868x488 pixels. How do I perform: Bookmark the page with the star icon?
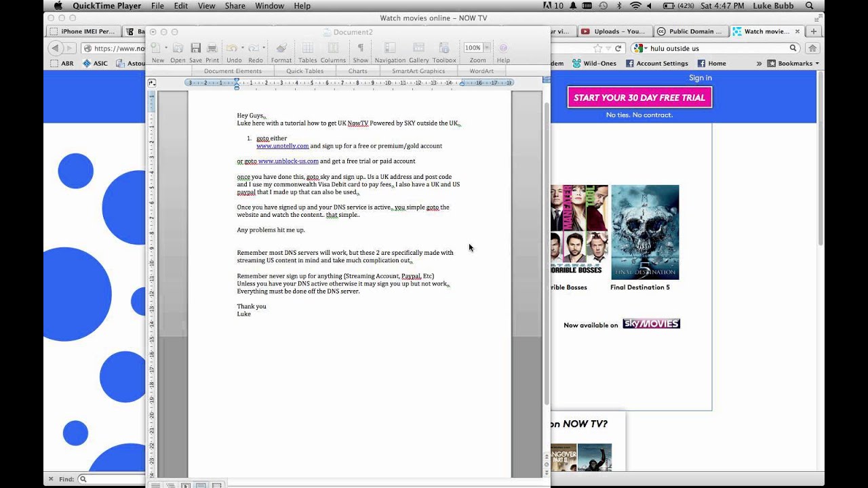coord(598,48)
